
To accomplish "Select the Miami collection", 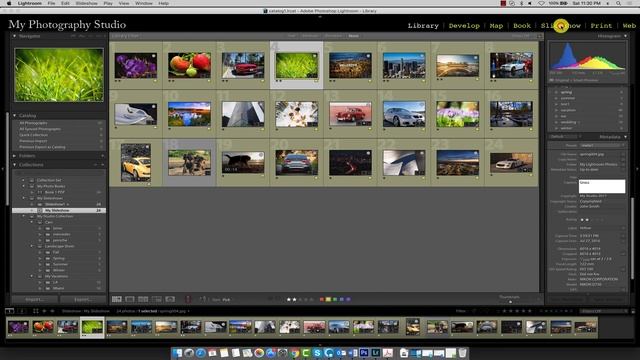I will 58,288.
